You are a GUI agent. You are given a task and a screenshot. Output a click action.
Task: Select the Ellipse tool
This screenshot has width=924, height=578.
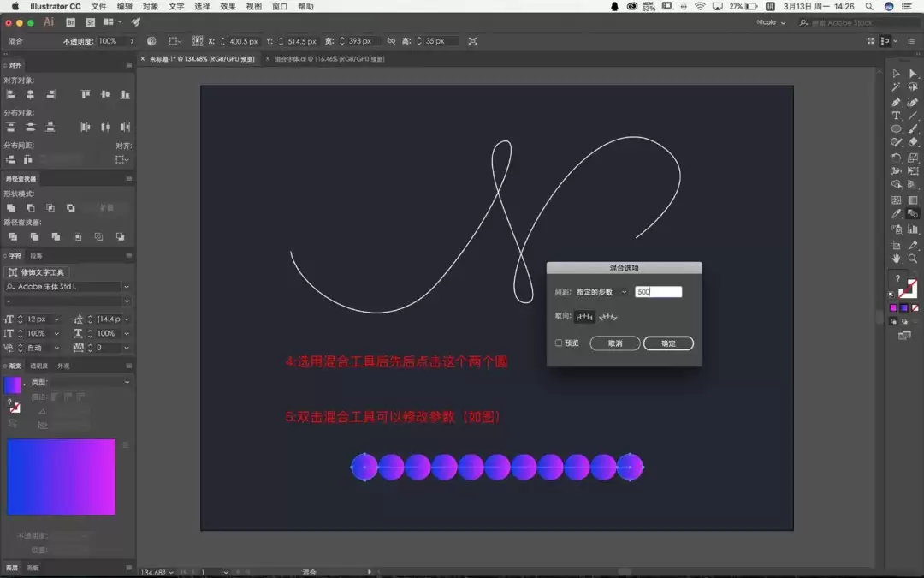coord(896,128)
